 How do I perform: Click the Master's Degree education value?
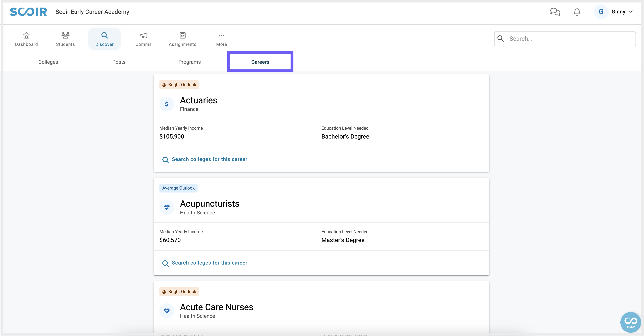point(343,240)
